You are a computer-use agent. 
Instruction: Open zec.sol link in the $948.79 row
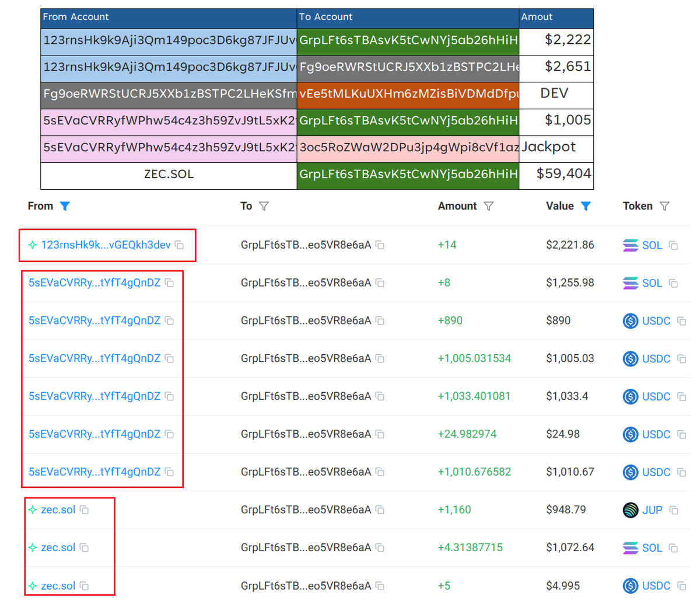58,510
